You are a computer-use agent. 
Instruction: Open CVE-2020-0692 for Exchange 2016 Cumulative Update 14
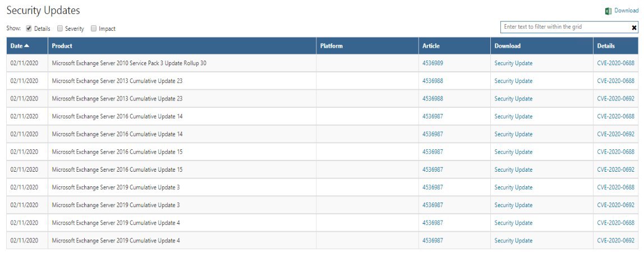click(x=615, y=134)
